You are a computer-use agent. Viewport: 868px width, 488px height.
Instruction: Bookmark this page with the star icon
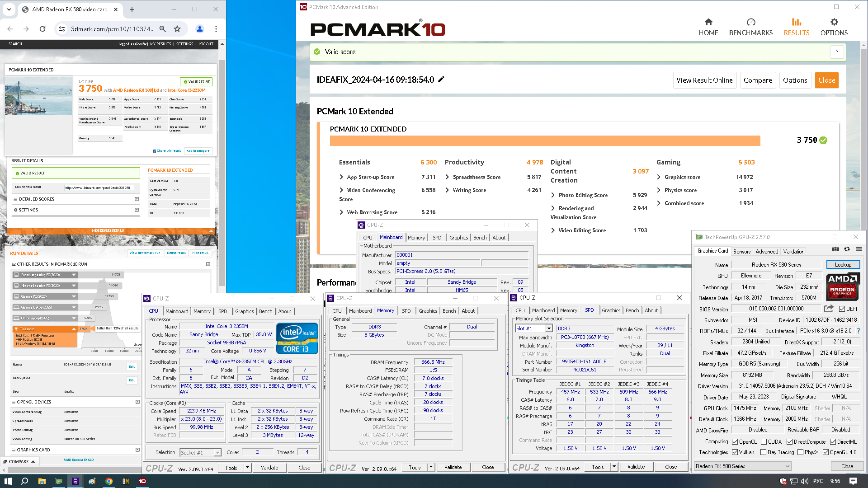point(177,29)
